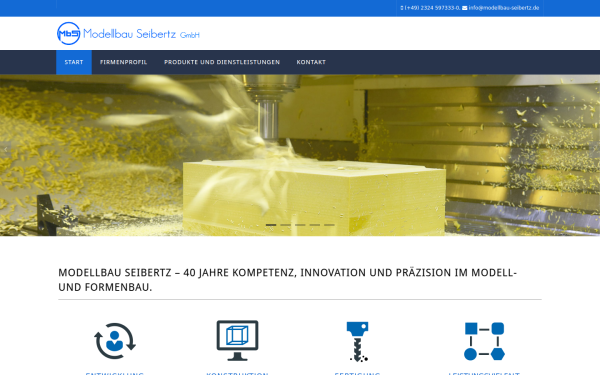Click the envelope email icon
600x375 pixels.
point(465,8)
